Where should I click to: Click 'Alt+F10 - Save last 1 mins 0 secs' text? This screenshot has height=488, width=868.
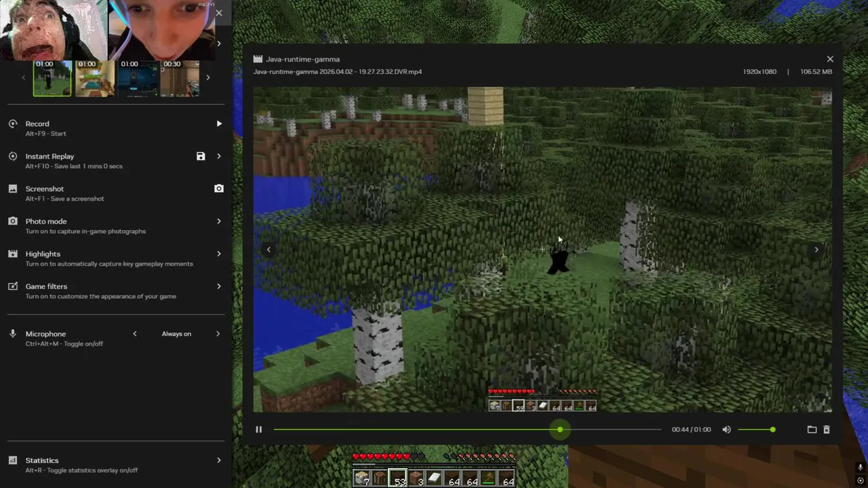click(x=74, y=166)
